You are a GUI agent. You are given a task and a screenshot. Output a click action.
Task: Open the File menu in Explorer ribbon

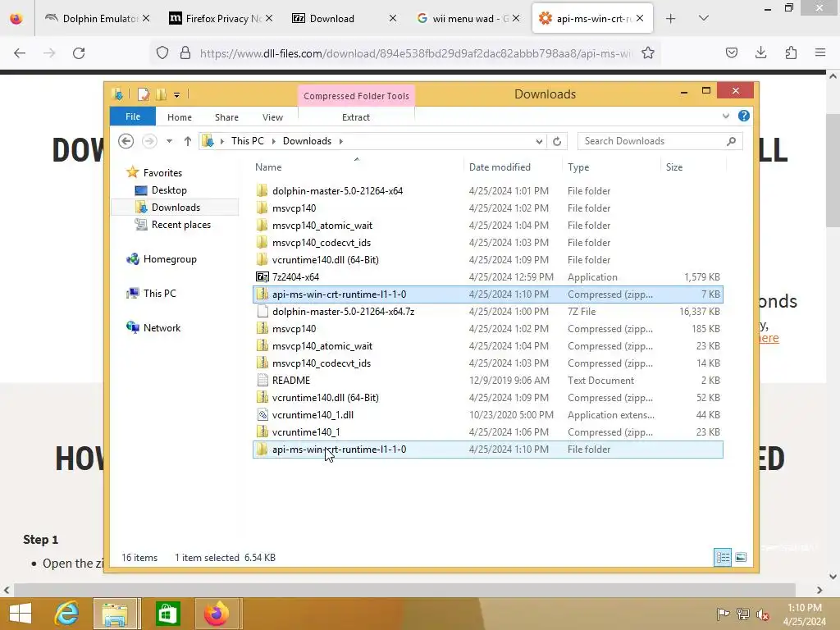coord(132,116)
